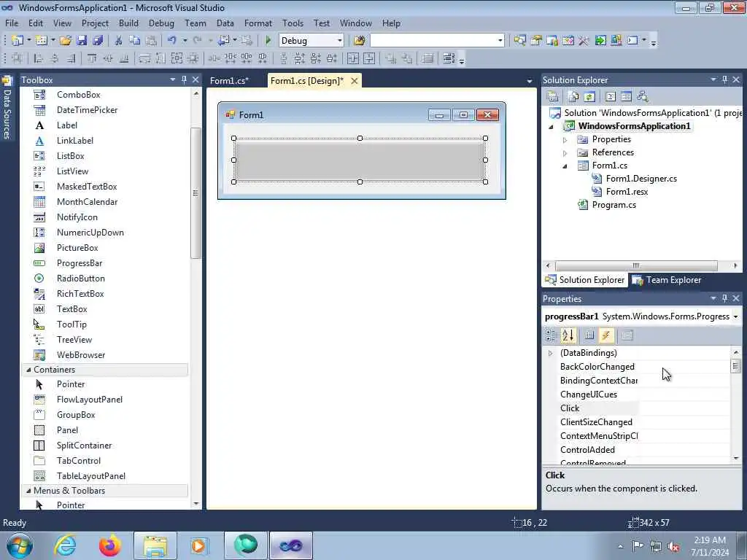Switch to Team Explorer tab
Screen dimensions: 747x560
point(667,280)
